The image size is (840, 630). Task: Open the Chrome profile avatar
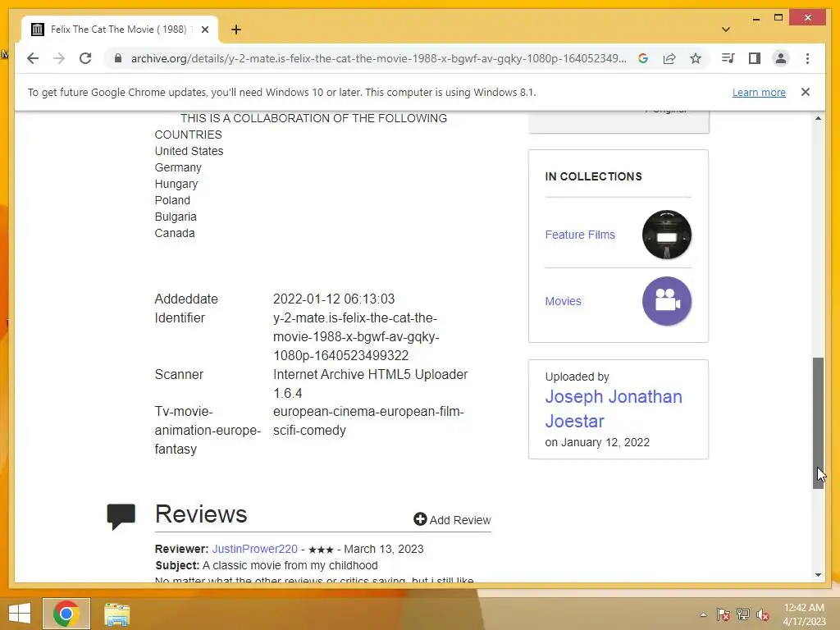tap(781, 58)
